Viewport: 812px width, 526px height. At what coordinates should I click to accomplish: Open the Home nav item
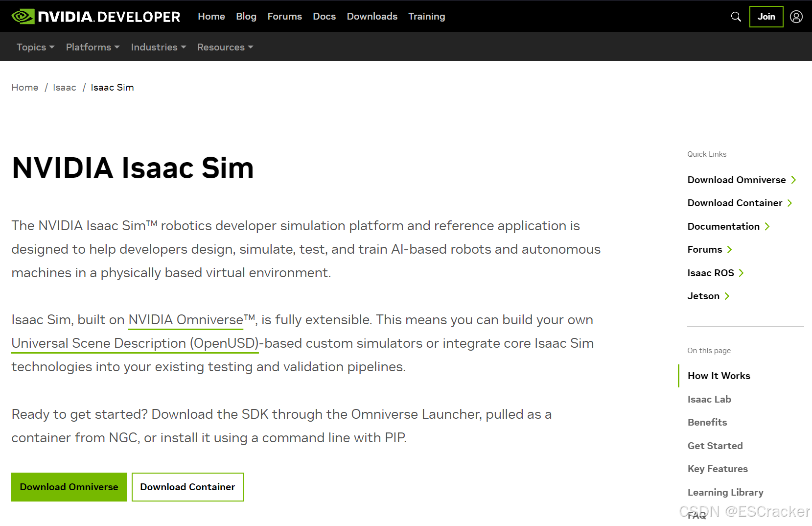pos(211,16)
